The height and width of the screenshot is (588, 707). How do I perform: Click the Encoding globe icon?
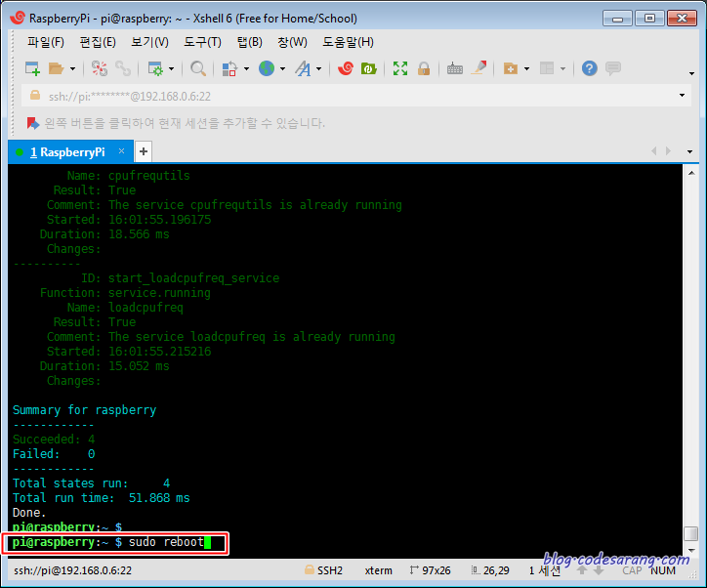267,68
